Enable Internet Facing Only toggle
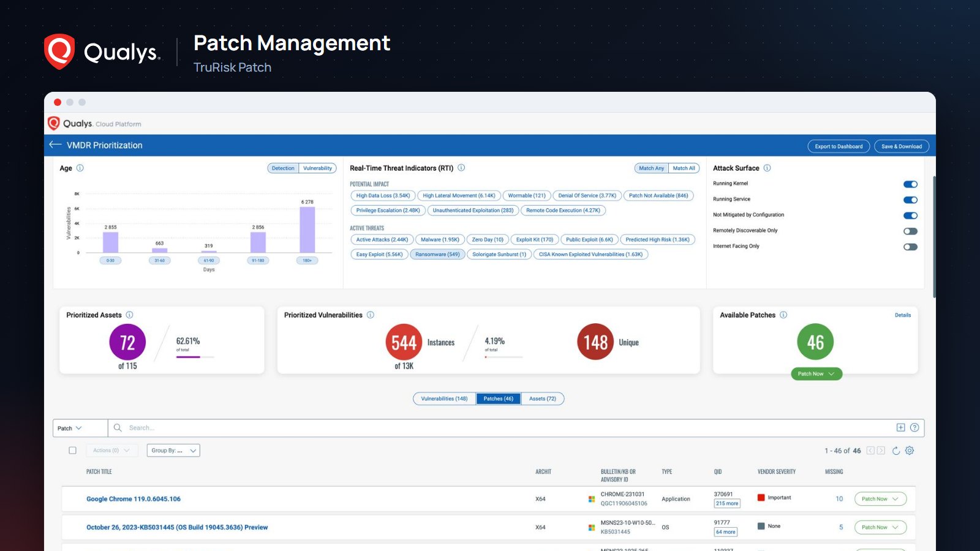The image size is (980, 551). tap(910, 247)
